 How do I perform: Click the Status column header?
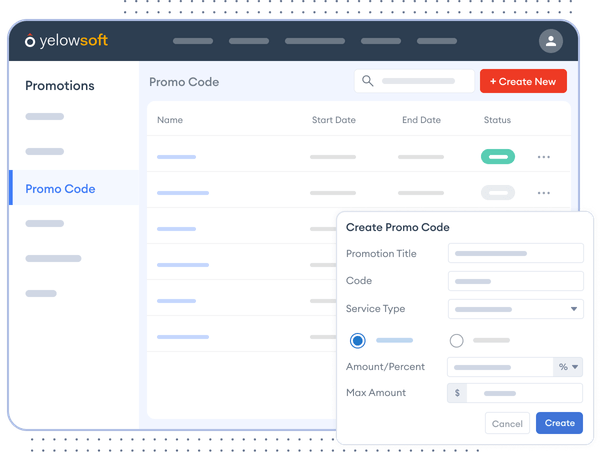[497, 120]
